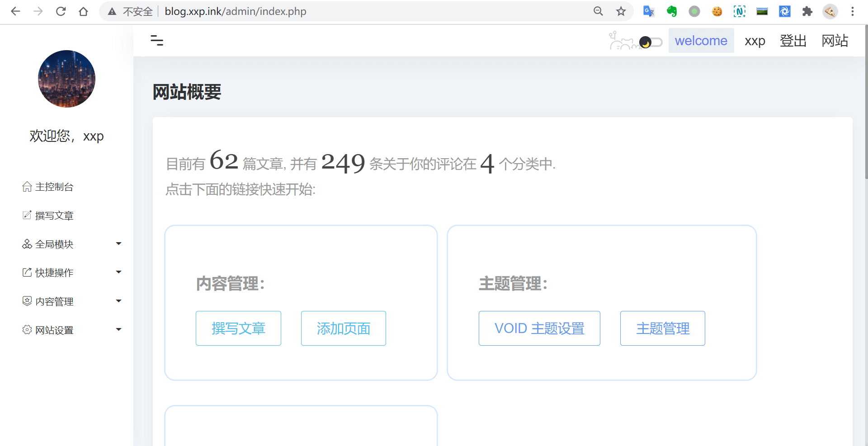Screen dimensions: 868x446
Task: Click the 添加页面 button
Action: click(343, 329)
